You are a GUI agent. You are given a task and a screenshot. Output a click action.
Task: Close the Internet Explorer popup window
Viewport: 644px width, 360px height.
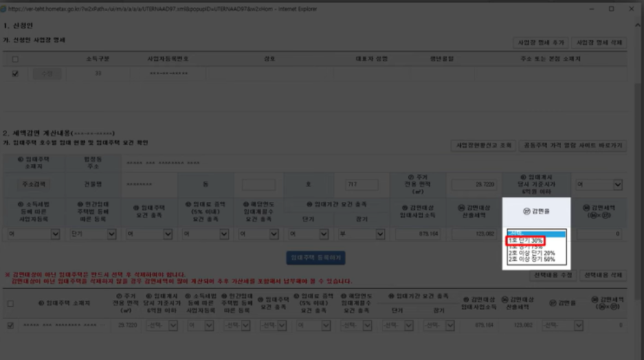pos(631,8)
